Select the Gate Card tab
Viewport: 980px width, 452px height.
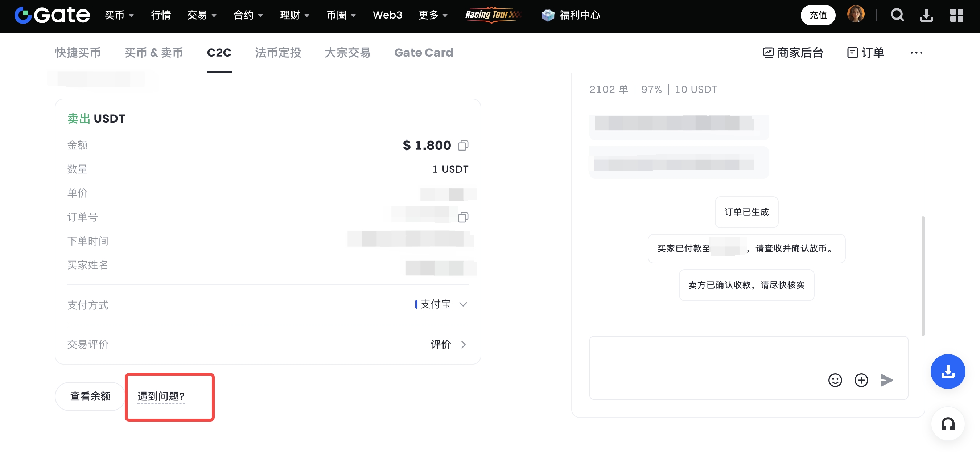pyautogui.click(x=423, y=53)
